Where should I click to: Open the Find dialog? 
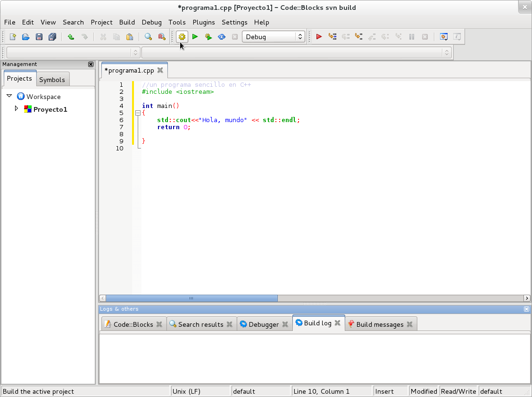click(148, 36)
